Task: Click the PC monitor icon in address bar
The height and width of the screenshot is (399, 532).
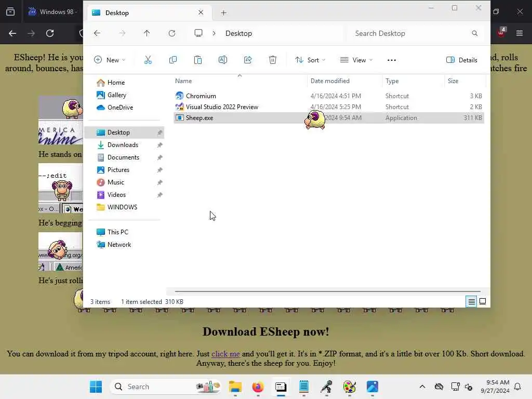Action: (x=198, y=33)
